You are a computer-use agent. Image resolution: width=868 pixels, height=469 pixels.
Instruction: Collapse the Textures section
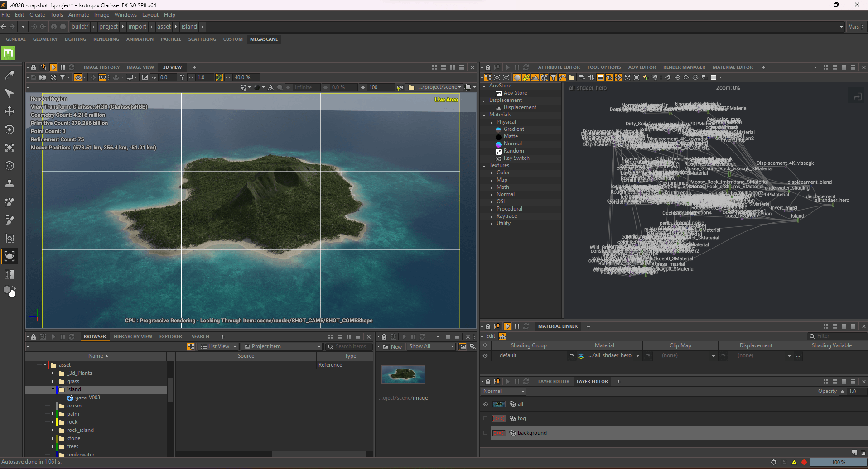(x=484, y=166)
